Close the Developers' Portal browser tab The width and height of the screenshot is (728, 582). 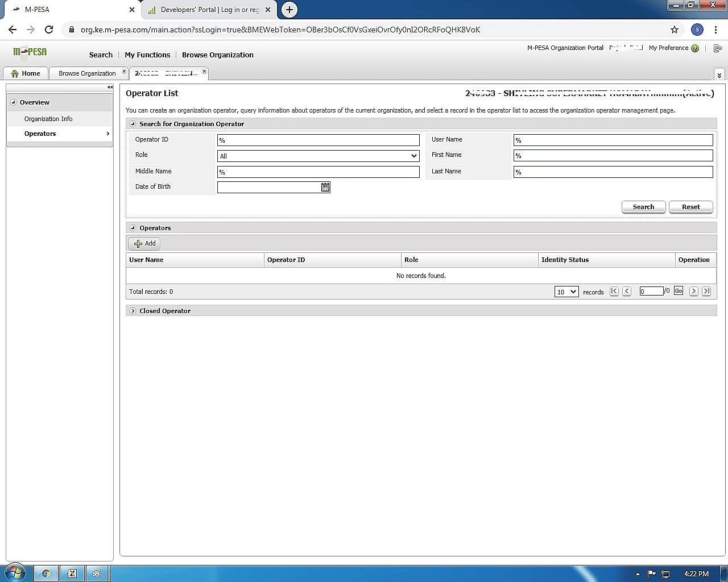pos(268,10)
